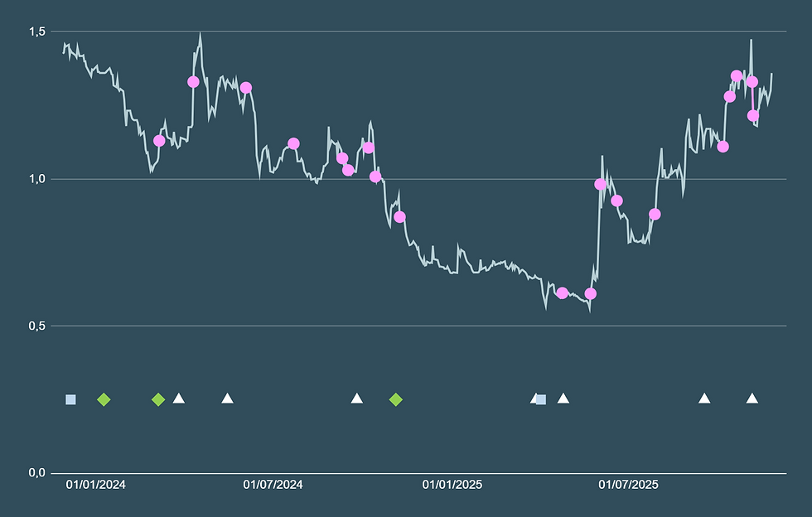The width and height of the screenshot is (812, 517).
Task: Select the pink dot near 1.03 in September 2024
Action: [348, 170]
